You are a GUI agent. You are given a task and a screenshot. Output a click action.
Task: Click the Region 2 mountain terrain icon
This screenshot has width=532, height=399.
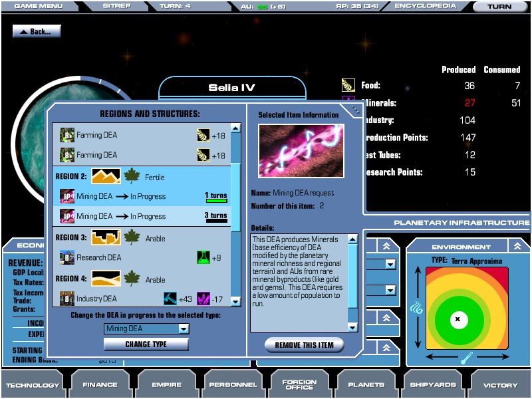[105, 177]
